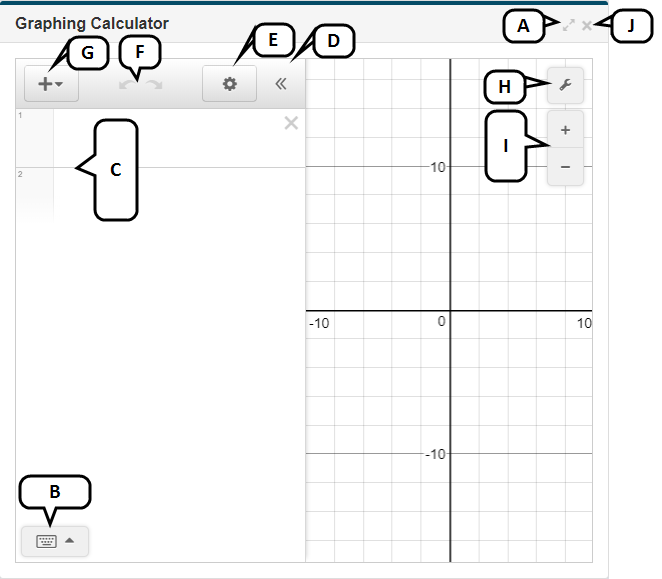Click the graph origin point

pos(451,310)
